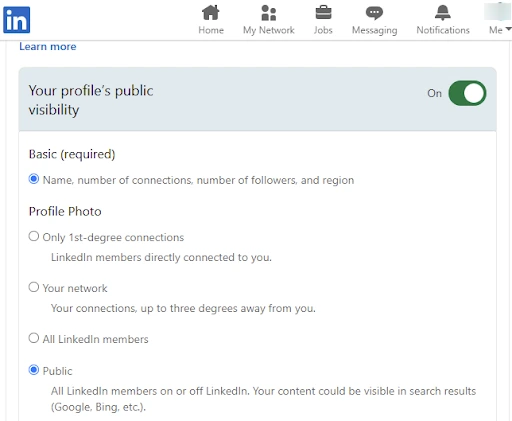
Task: Click the Jobs menu label
Action: (323, 30)
